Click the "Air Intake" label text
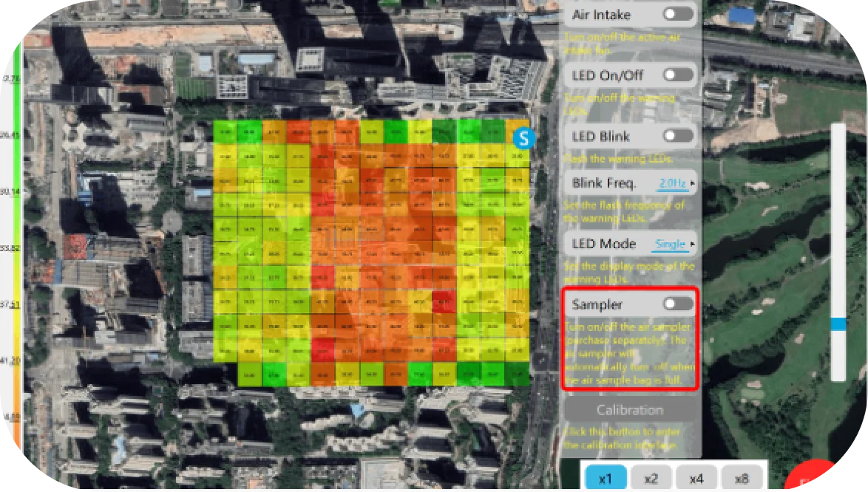 [x=601, y=14]
